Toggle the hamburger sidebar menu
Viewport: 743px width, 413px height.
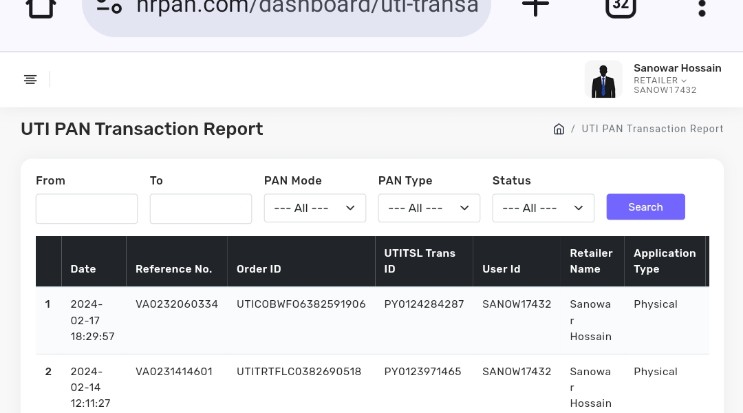coord(30,79)
